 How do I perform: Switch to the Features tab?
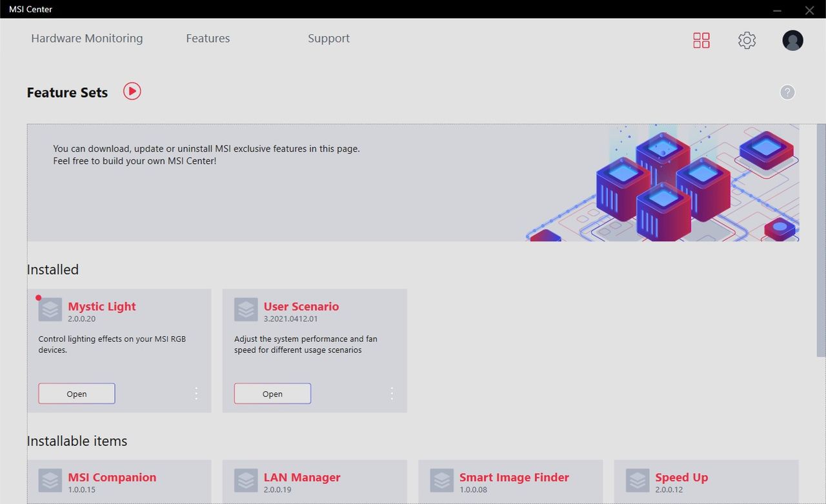point(208,39)
